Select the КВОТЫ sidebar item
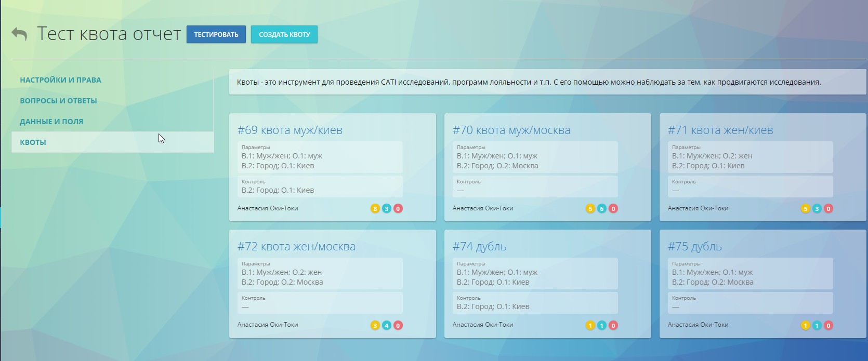Viewport: 868px width, 361px height. (x=33, y=142)
